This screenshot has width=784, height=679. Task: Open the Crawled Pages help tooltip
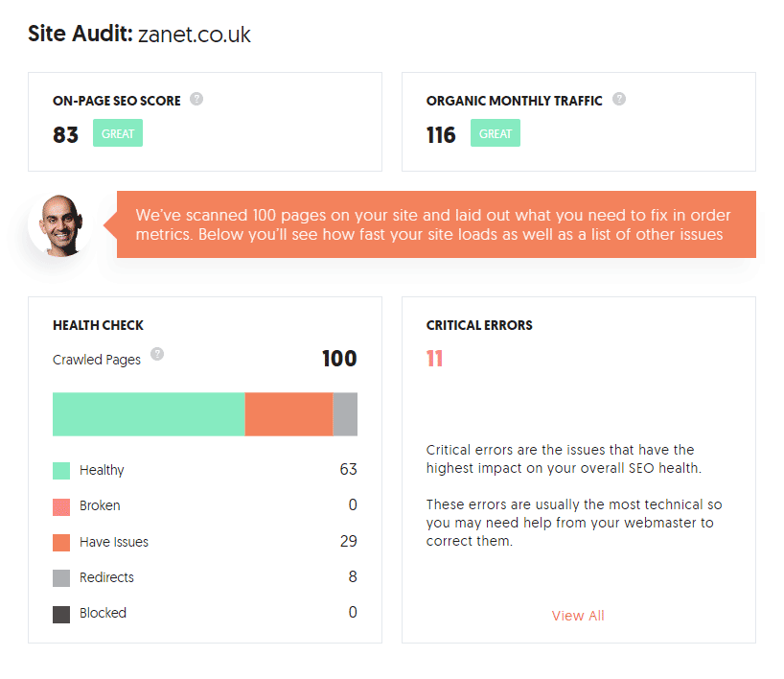pos(157,354)
